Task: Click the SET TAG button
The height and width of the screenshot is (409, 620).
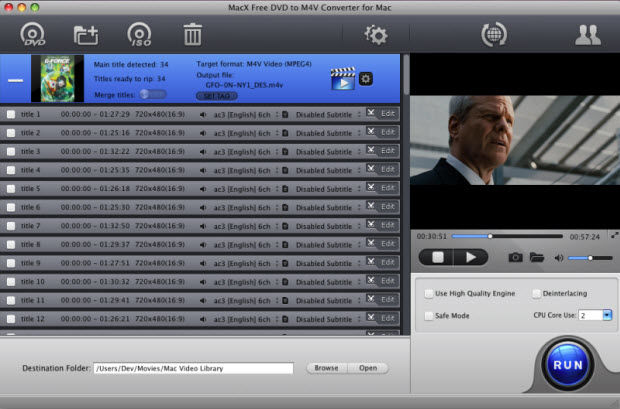Action: (217, 96)
